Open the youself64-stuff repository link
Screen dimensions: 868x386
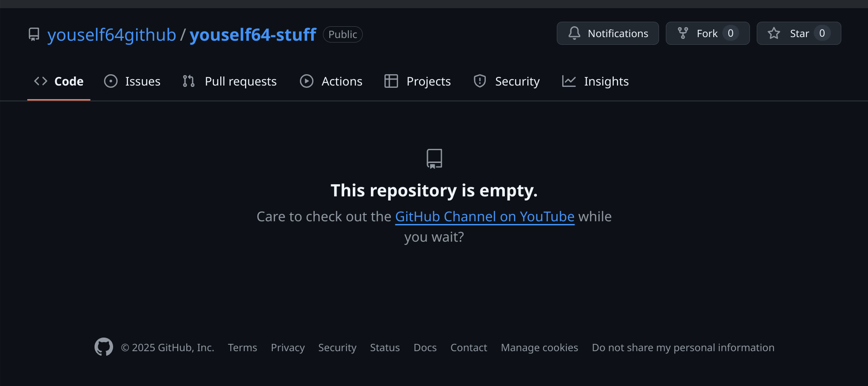[x=253, y=35]
